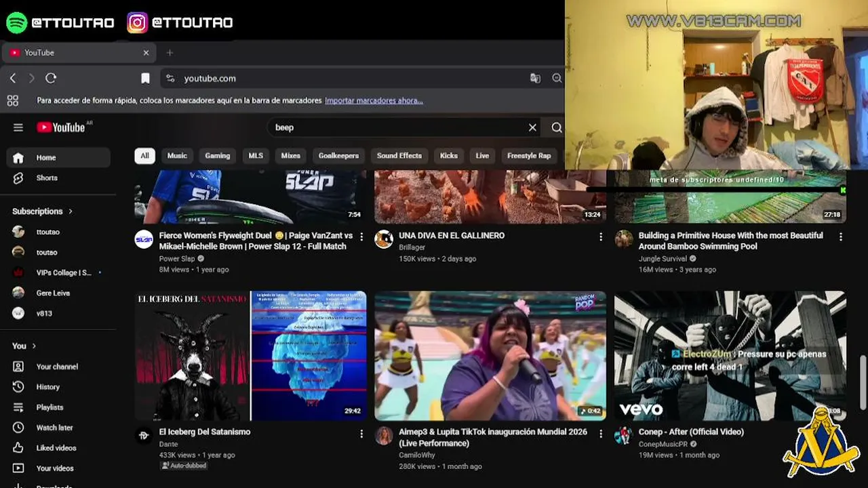
Task: Open options menu for Aimep3 & Lupita video
Action: [x=601, y=433]
